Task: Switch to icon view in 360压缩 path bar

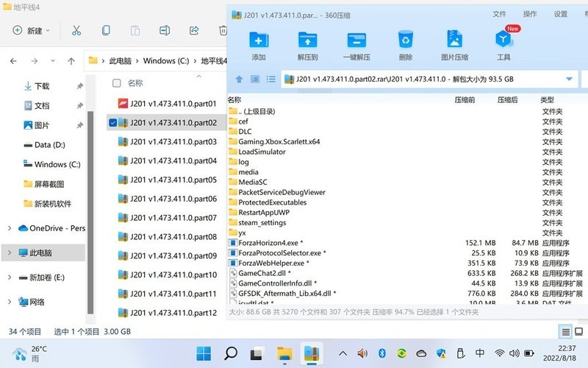Action: 255,79
